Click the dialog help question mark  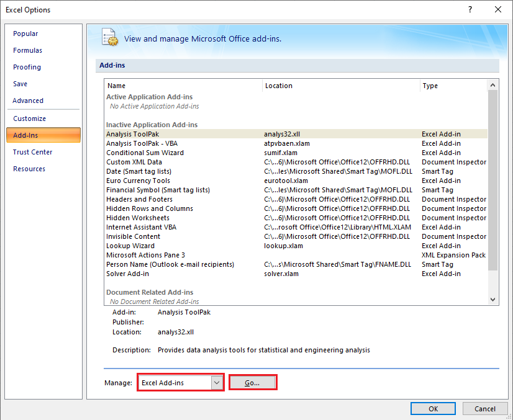tap(470, 10)
